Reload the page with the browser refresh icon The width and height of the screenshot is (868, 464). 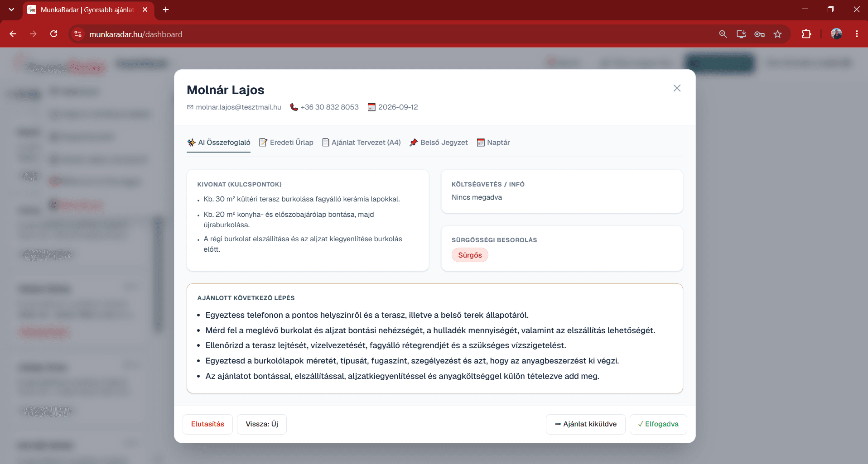pyautogui.click(x=54, y=34)
